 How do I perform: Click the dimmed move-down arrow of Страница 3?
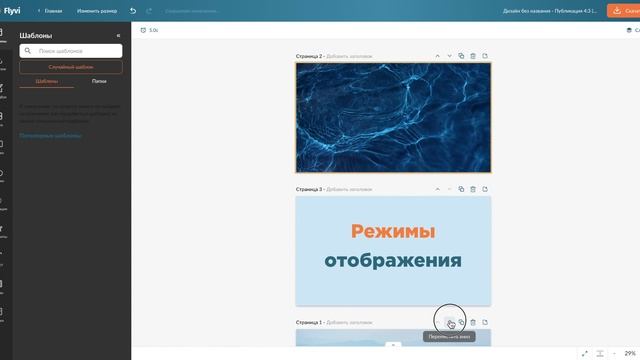point(449,189)
